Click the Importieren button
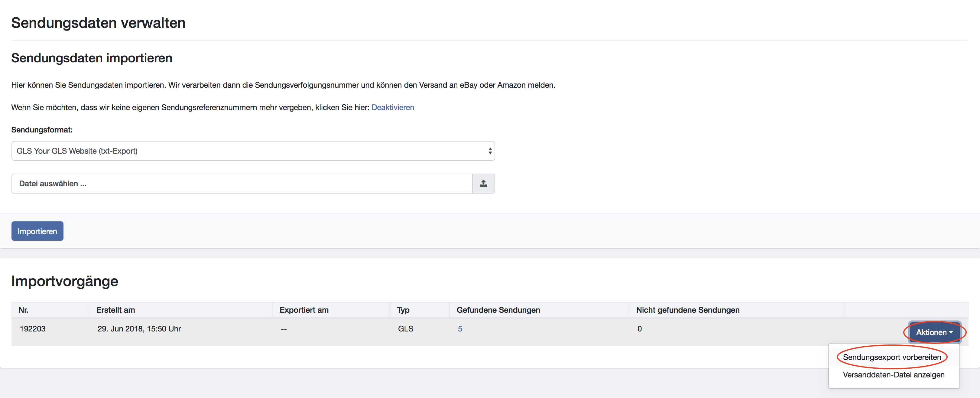 tap(37, 231)
